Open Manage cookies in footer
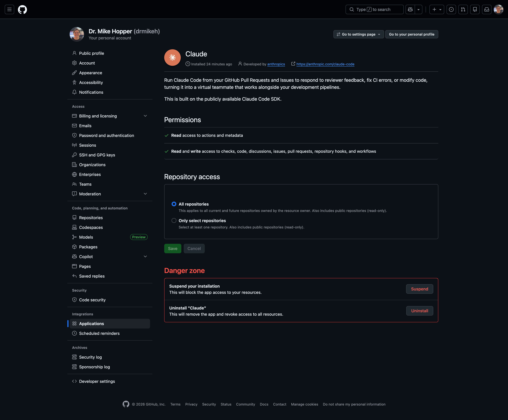Viewport: 508px width, 420px height. pyautogui.click(x=305, y=404)
